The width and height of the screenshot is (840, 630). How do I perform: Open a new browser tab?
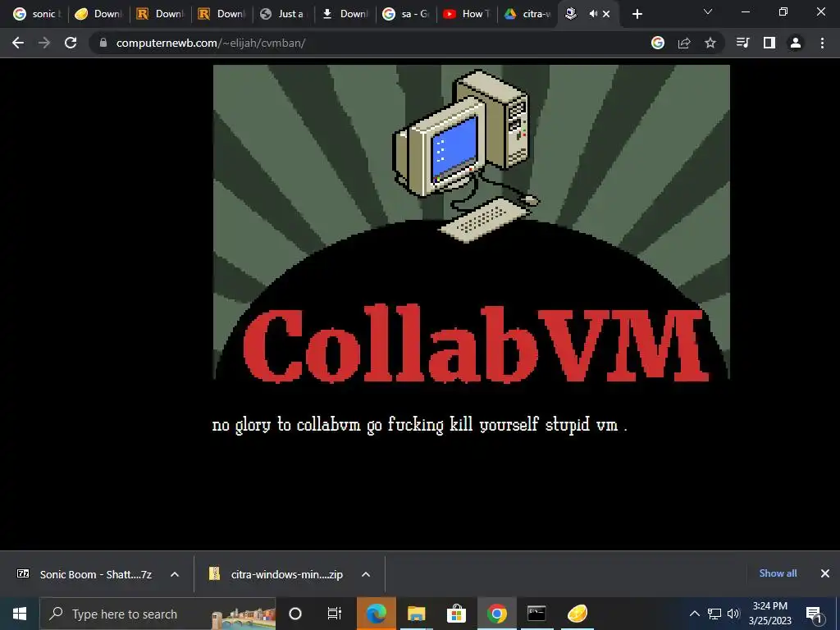point(637,15)
